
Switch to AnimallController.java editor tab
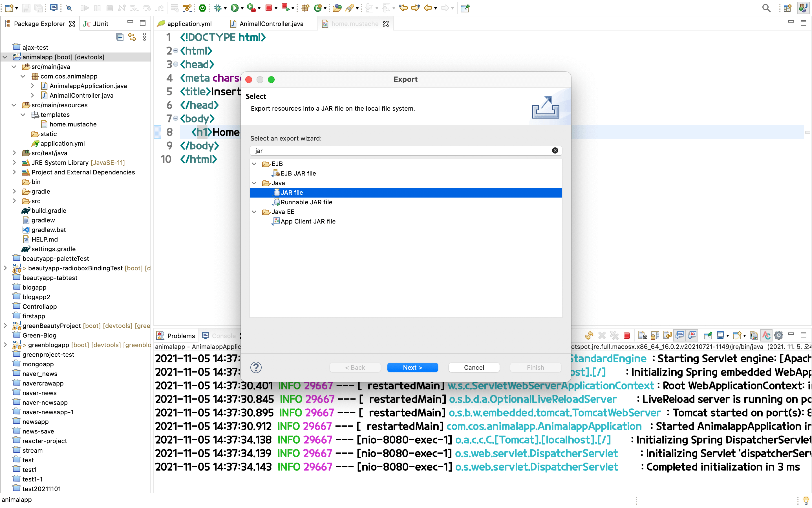(266, 23)
